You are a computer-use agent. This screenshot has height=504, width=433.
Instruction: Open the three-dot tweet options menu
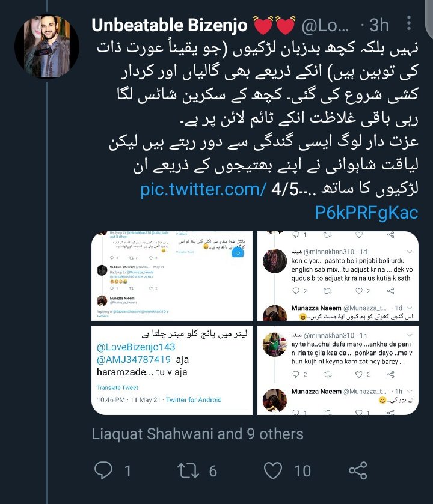tap(408, 23)
